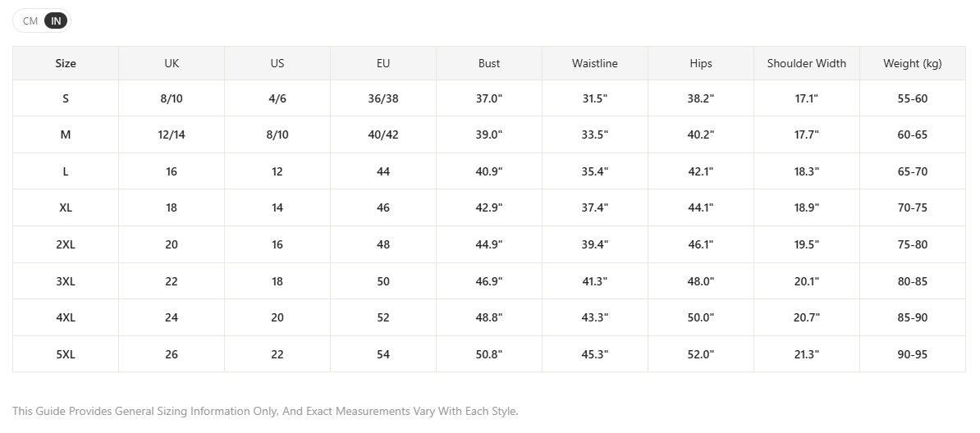Select the M US size 8/10 cell
980x433 pixels.
coord(277,134)
